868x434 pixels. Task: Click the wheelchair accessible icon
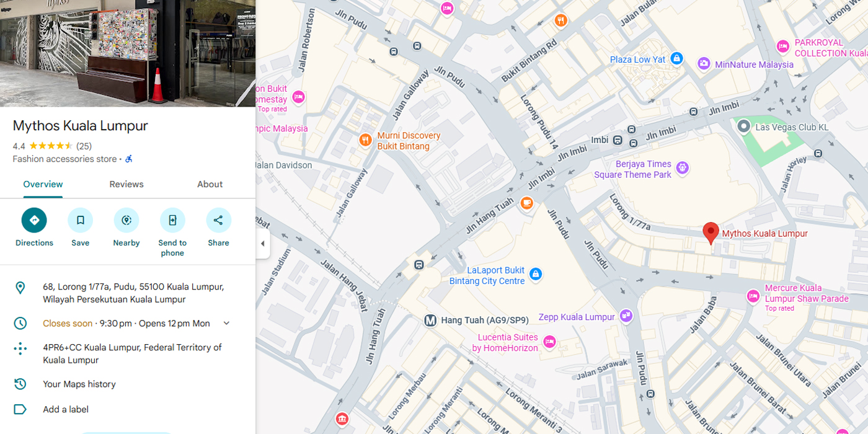[x=129, y=159]
